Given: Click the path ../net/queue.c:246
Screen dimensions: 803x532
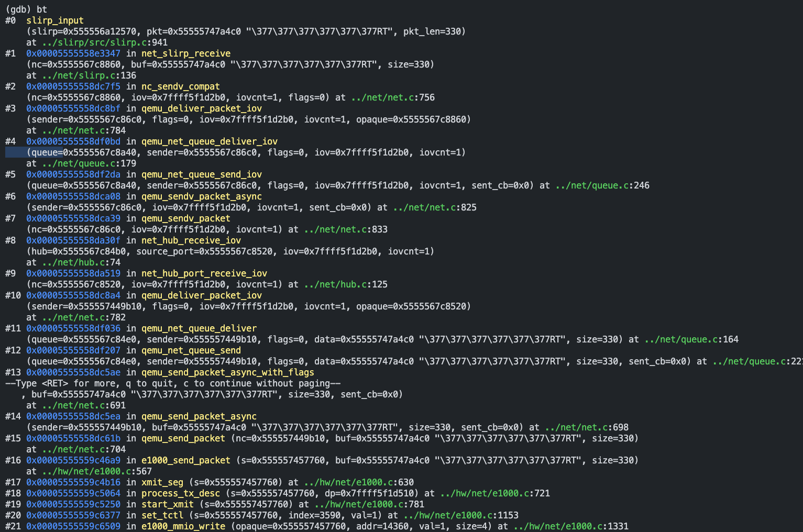Looking at the screenshot, I should (x=602, y=185).
